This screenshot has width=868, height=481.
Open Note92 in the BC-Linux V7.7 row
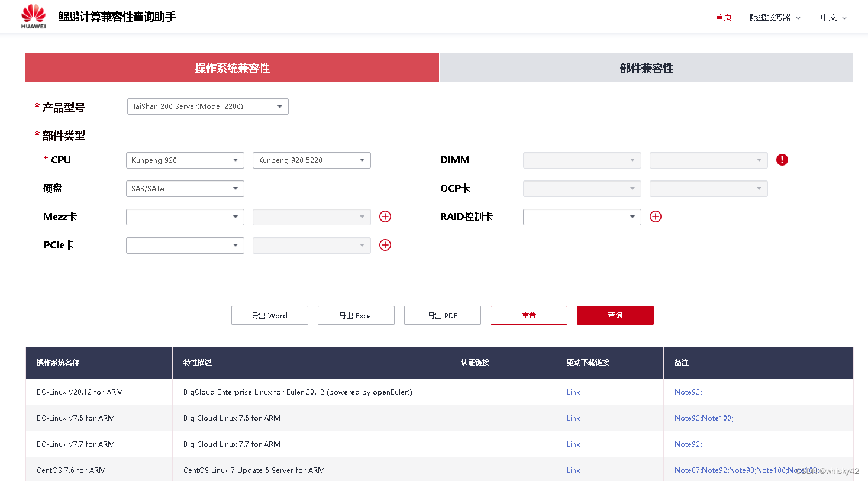tap(687, 444)
